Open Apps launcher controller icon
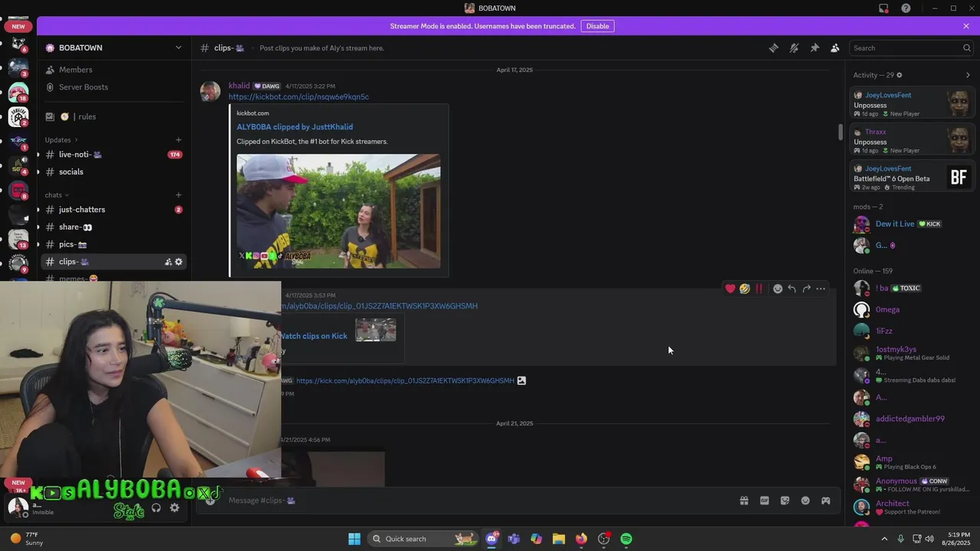 825,500
